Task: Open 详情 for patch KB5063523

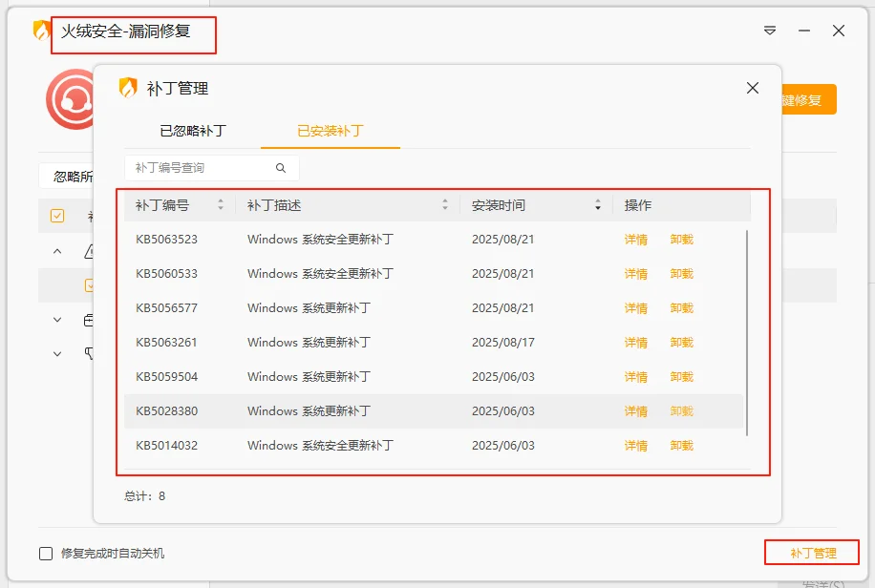Action: 636,240
